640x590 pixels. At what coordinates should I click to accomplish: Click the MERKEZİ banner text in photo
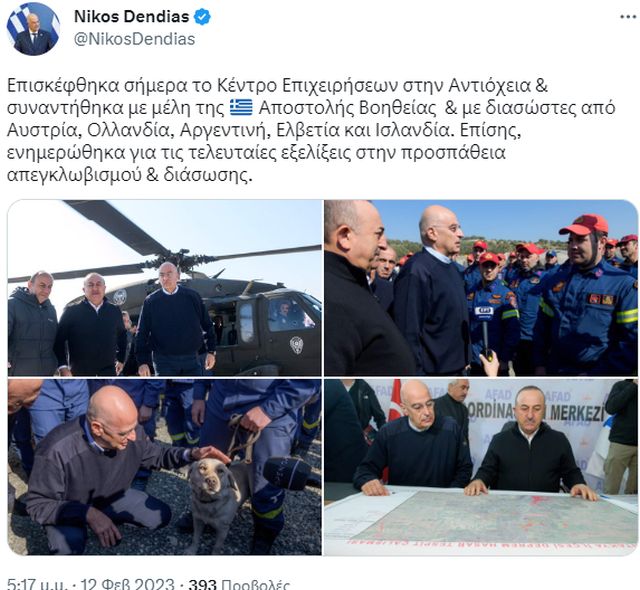(576, 413)
